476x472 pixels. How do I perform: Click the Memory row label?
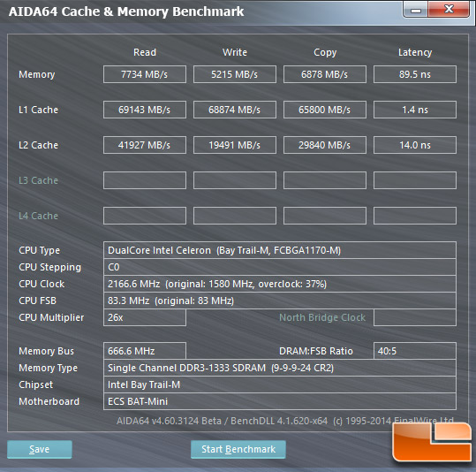pyautogui.click(x=37, y=74)
